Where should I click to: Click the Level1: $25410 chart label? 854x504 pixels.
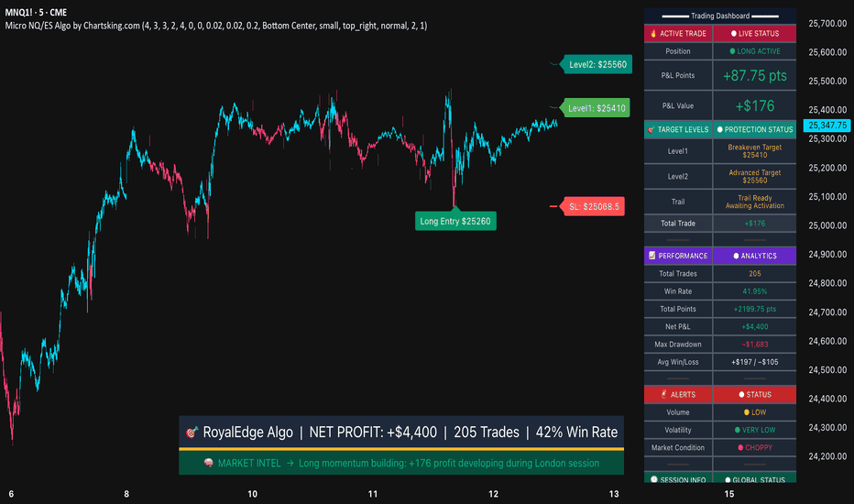click(596, 108)
